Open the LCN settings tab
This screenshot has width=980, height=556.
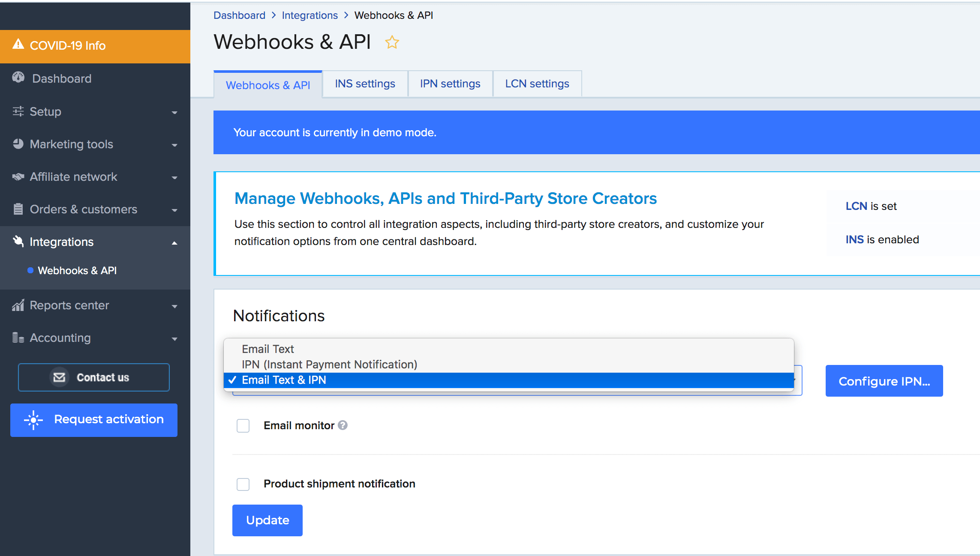(537, 84)
